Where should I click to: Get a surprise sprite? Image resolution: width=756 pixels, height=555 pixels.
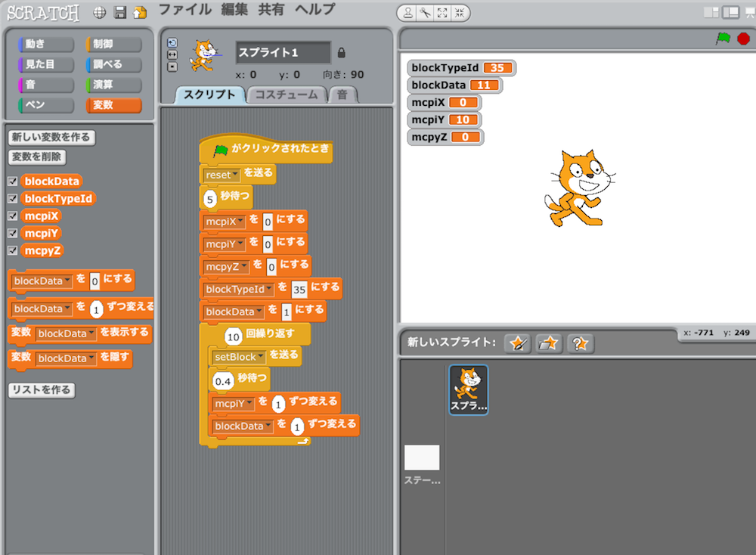tap(580, 343)
